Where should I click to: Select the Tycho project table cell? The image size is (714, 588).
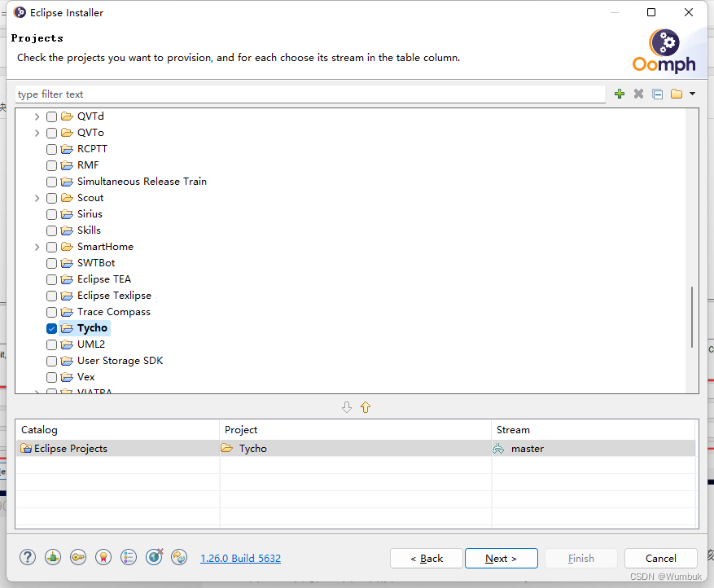[x=355, y=449]
